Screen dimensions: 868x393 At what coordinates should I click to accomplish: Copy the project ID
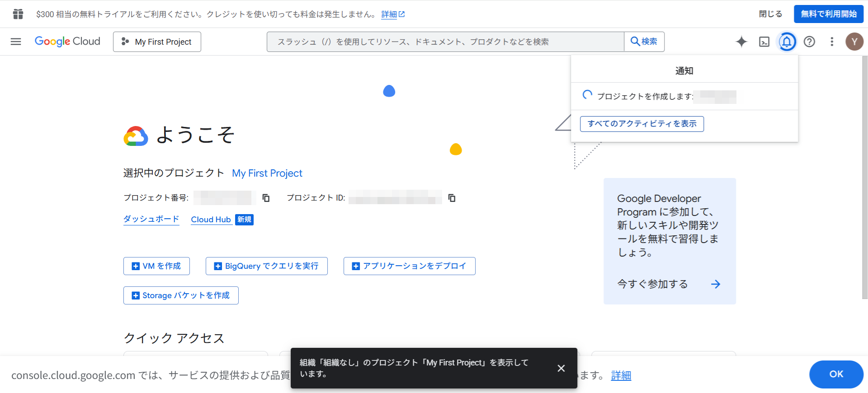pyautogui.click(x=452, y=198)
